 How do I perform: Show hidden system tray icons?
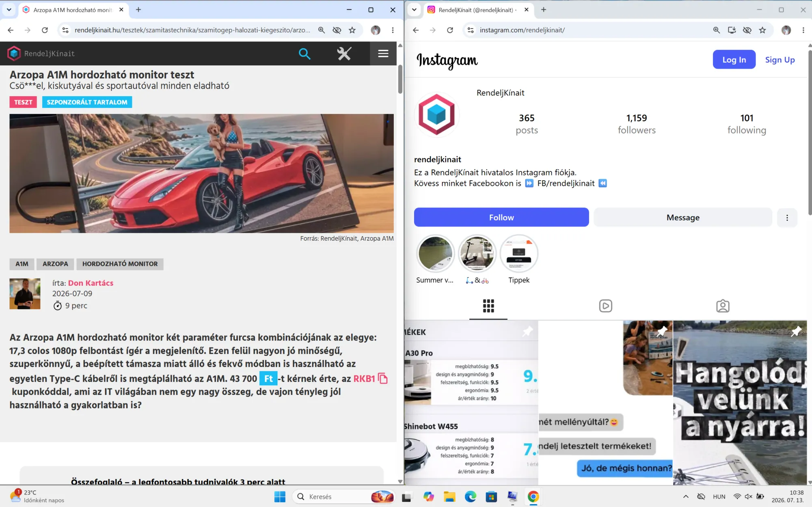point(686,496)
